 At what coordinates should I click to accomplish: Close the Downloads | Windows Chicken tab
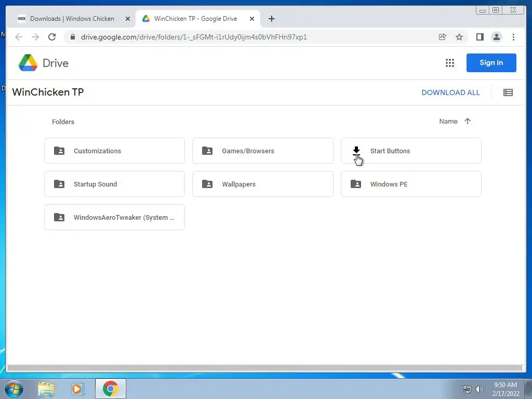pos(128,19)
